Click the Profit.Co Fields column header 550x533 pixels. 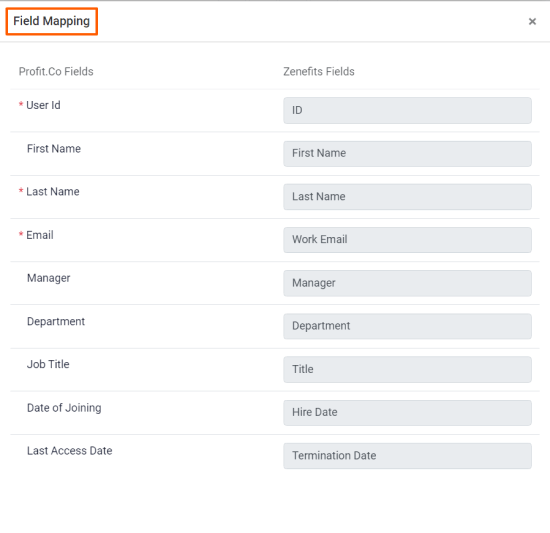pyautogui.click(x=56, y=72)
